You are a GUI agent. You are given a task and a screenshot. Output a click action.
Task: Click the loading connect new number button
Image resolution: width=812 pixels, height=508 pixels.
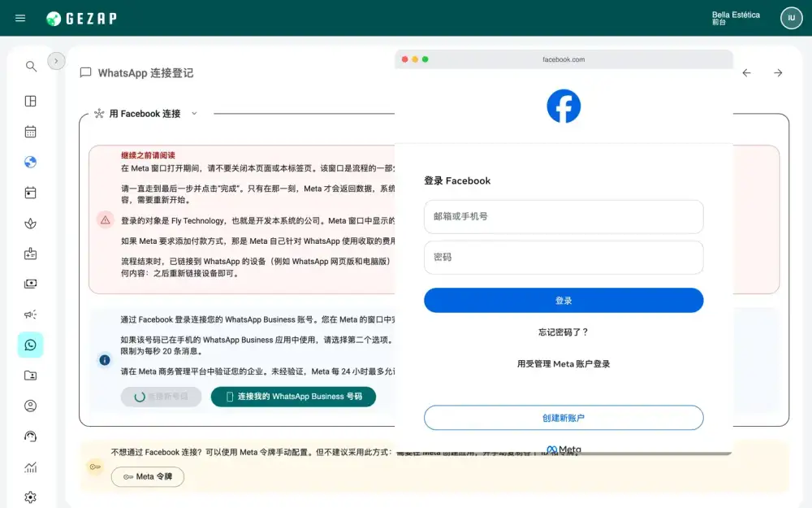(x=161, y=397)
